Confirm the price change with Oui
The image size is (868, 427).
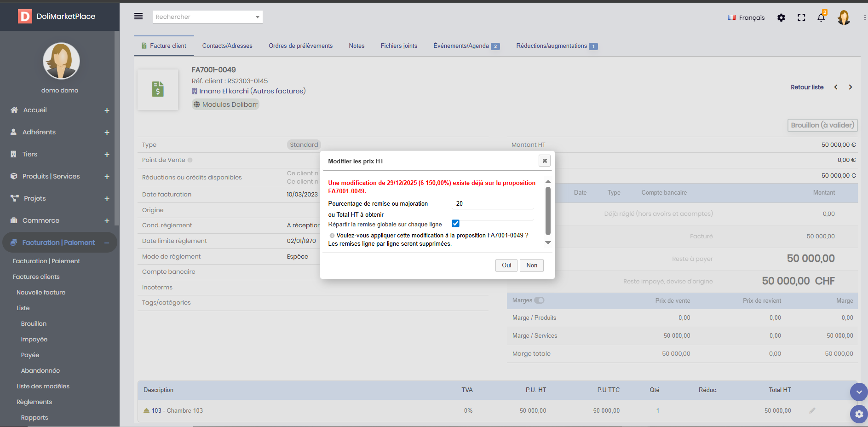point(506,265)
